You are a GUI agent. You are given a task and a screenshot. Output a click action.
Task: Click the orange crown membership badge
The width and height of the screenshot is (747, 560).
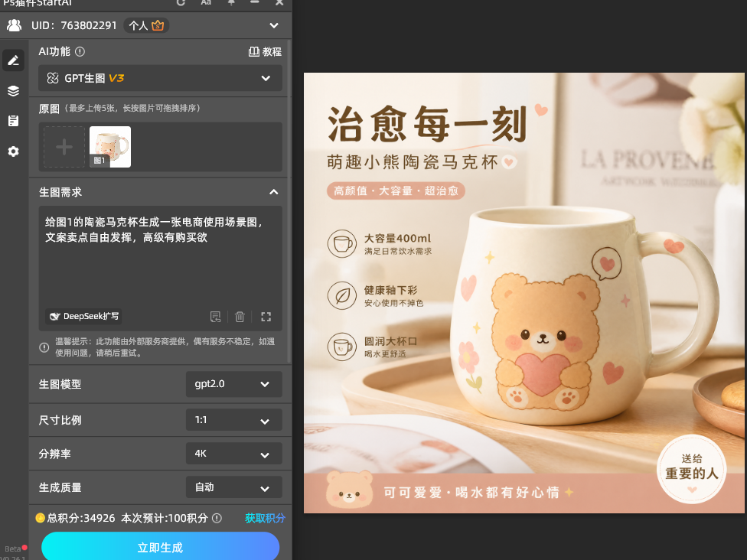[158, 25]
